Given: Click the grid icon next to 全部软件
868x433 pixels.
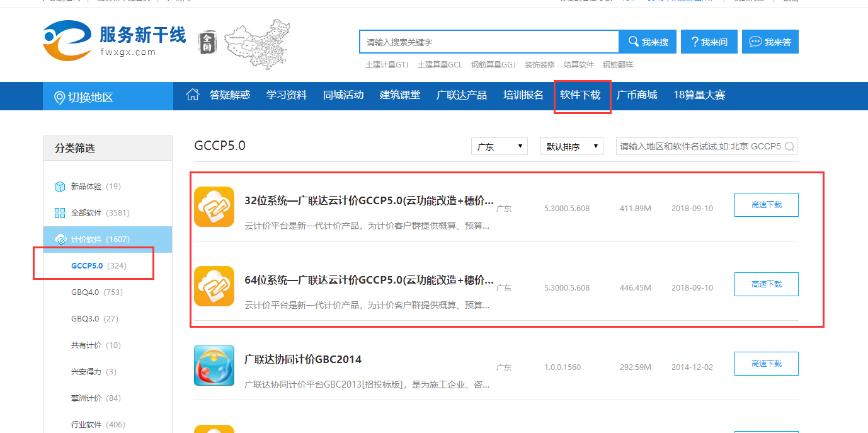Looking at the screenshot, I should [x=60, y=213].
